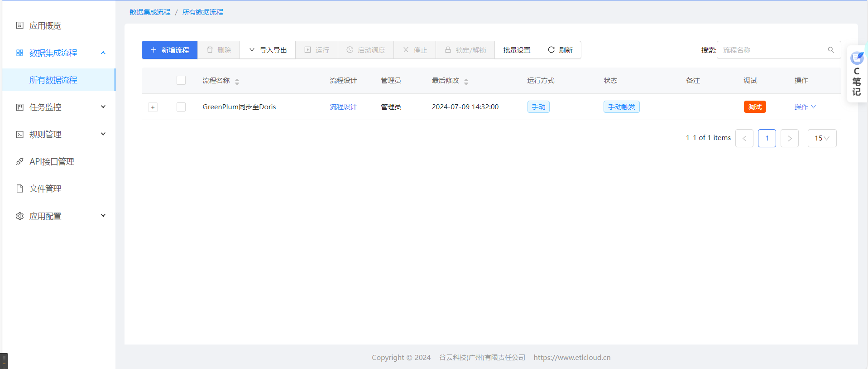Go to the previous page arrow
This screenshot has width=868, height=369.
(x=744, y=138)
